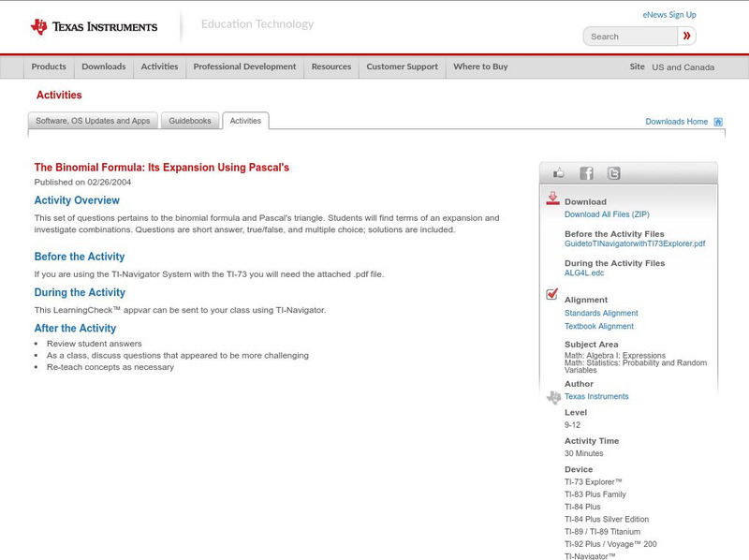This screenshot has width=749, height=560.
Task: Open the Where to Buy menu
Action: tap(480, 66)
